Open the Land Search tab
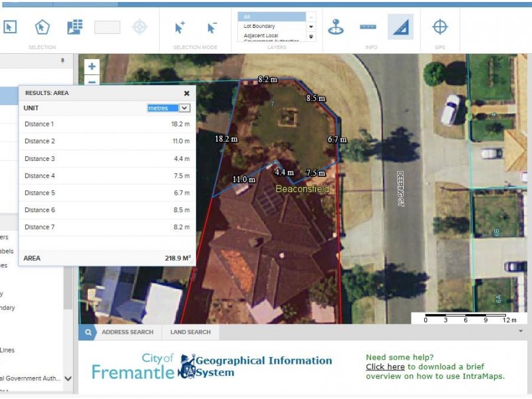The height and width of the screenshot is (399, 532). tap(190, 332)
